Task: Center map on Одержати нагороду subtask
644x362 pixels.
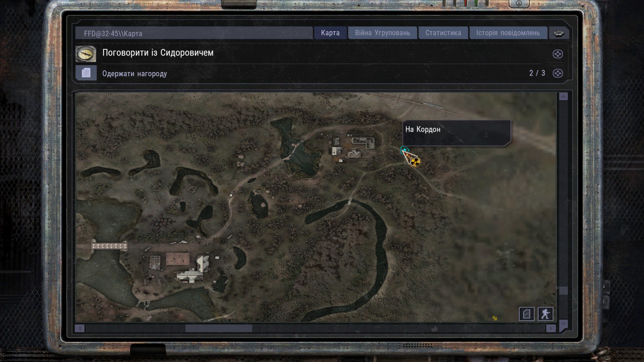Action: point(557,73)
